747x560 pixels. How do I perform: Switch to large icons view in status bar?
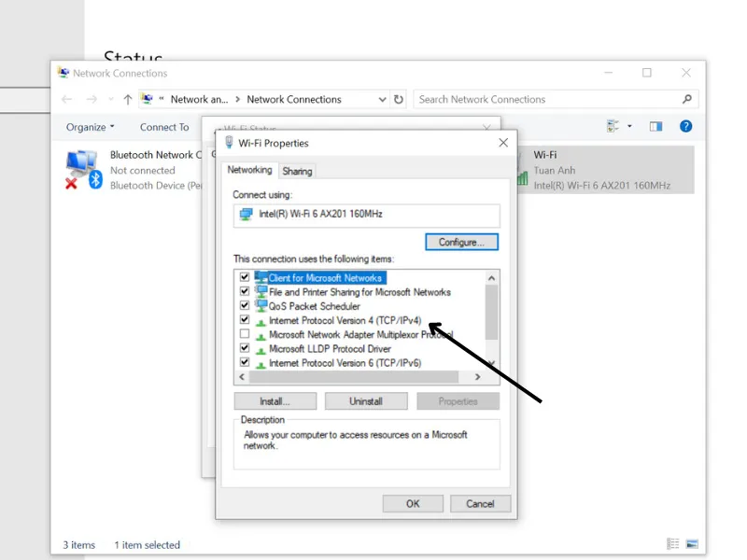[692, 544]
